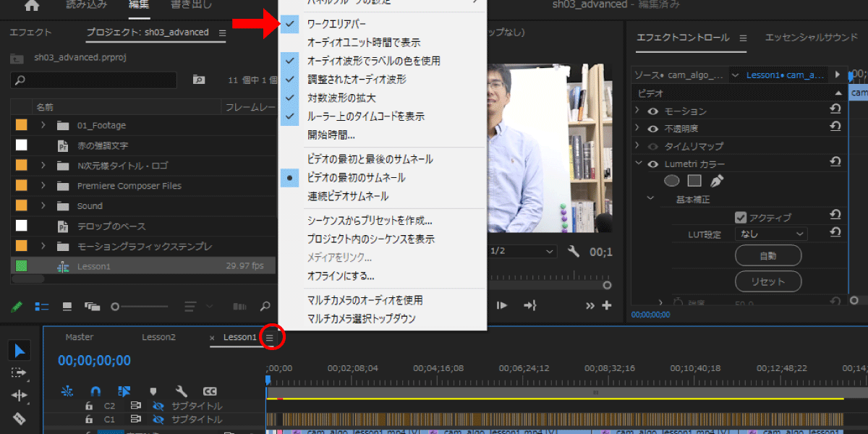This screenshot has width=868, height=434.
Task: Toggle timeline Snap magnet icon
Action: [x=95, y=391]
